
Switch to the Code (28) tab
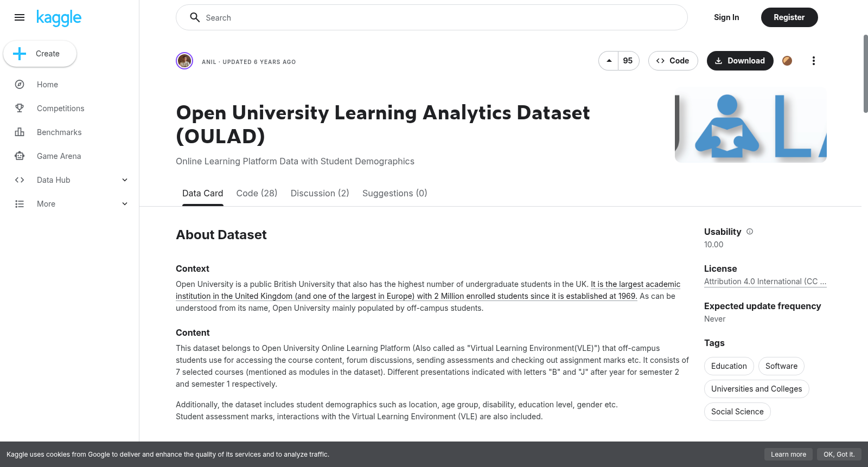pyautogui.click(x=257, y=193)
